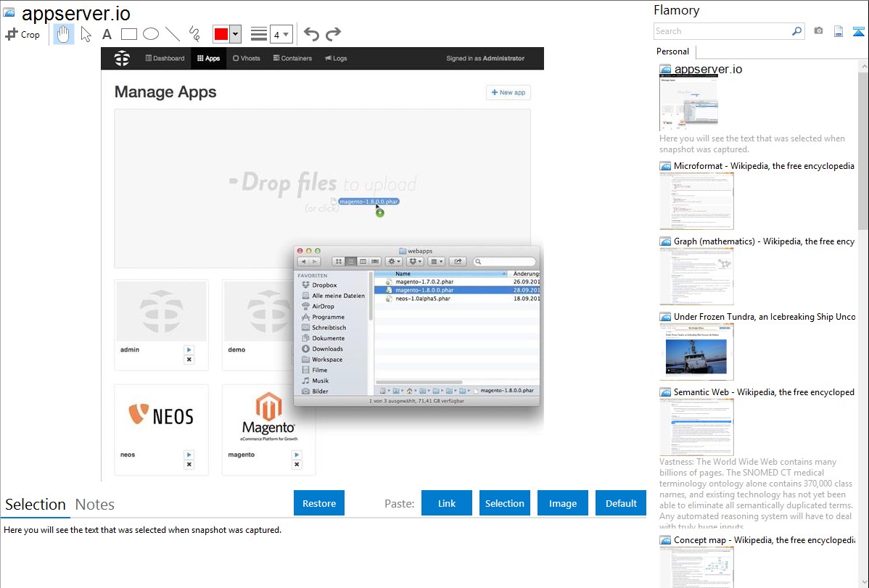Image resolution: width=869 pixels, height=588 pixels.
Task: Open Apps in the appserver nav bar
Action: 208,58
